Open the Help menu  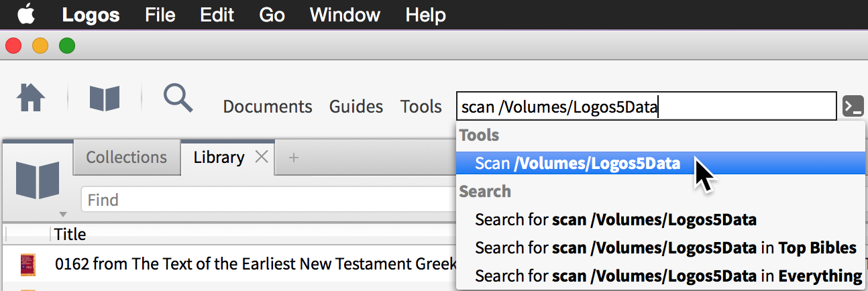[426, 14]
